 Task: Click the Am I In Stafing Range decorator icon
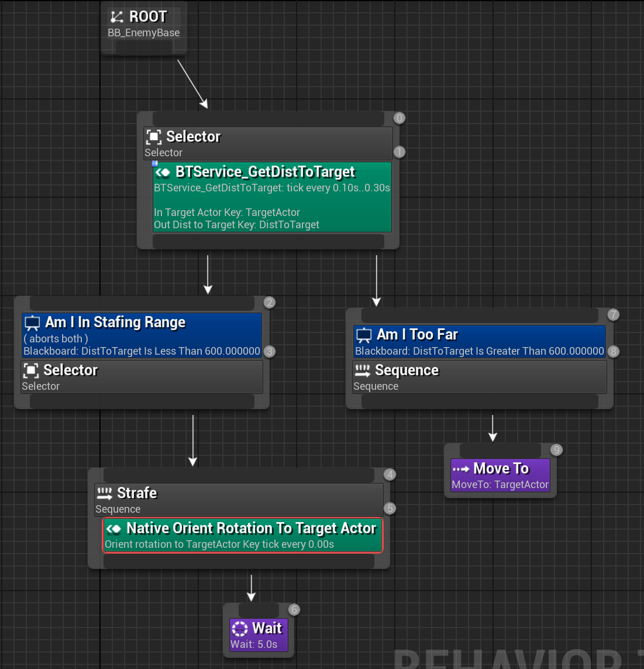[x=32, y=323]
